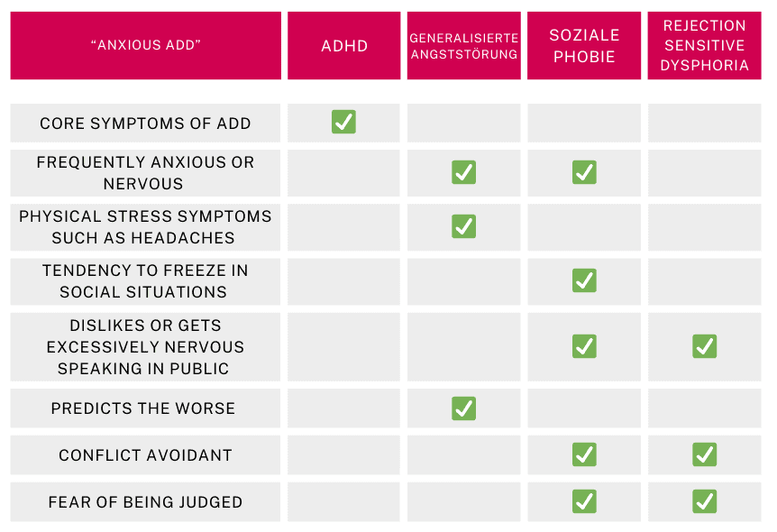Image resolution: width=777 pixels, height=532 pixels.
Task: Click Generalisierte Angststörung check for Frequently Anxious
Action: 463,172
